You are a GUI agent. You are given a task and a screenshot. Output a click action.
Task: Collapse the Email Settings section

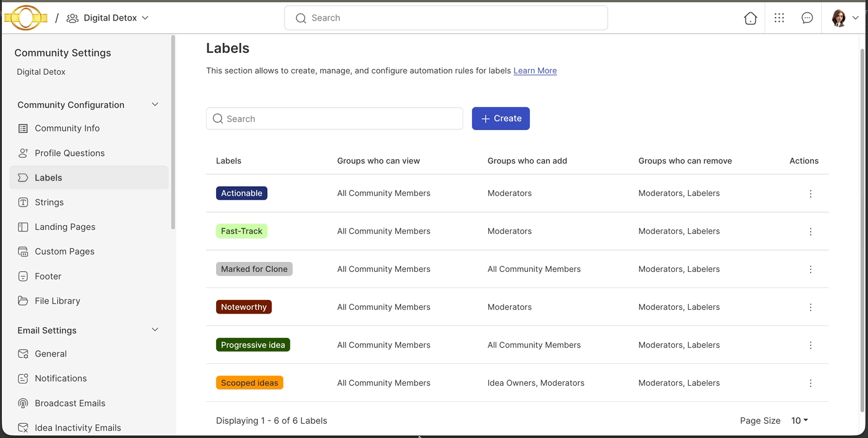(154, 330)
